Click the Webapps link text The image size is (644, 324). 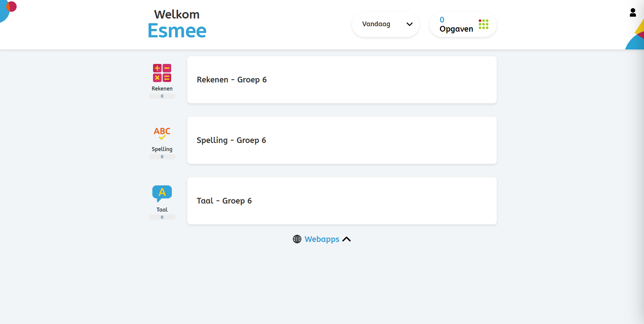pyautogui.click(x=322, y=239)
